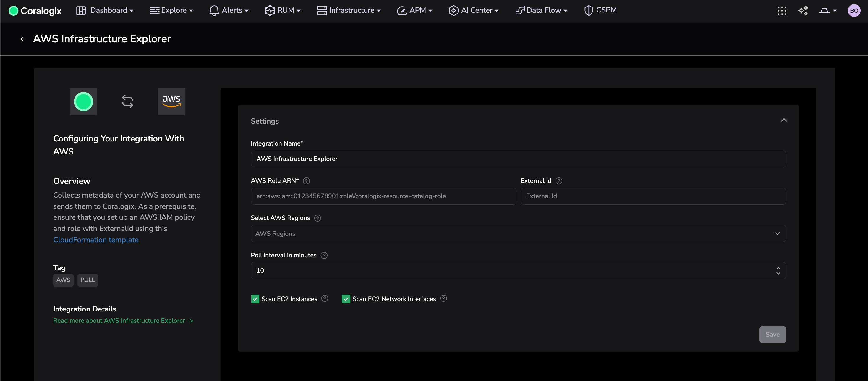This screenshot has width=868, height=381.
Task: Show help for Poll interval
Action: tap(324, 255)
